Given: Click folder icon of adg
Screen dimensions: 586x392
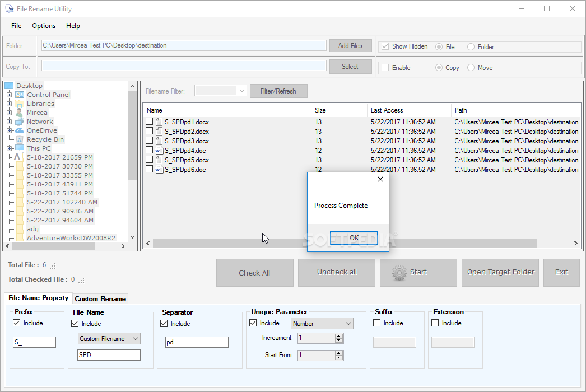Looking at the screenshot, I should point(20,229).
